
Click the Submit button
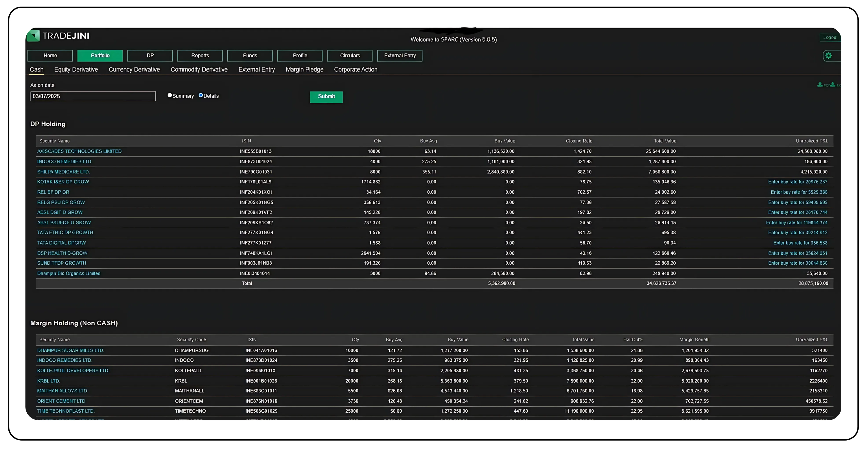pos(326,97)
